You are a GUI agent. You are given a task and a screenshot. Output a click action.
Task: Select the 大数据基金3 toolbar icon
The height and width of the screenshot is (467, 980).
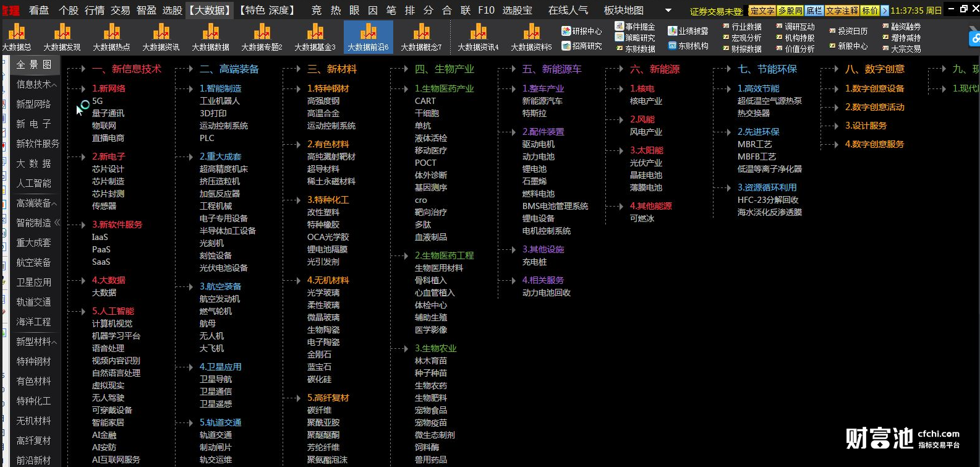pyautogui.click(x=315, y=37)
